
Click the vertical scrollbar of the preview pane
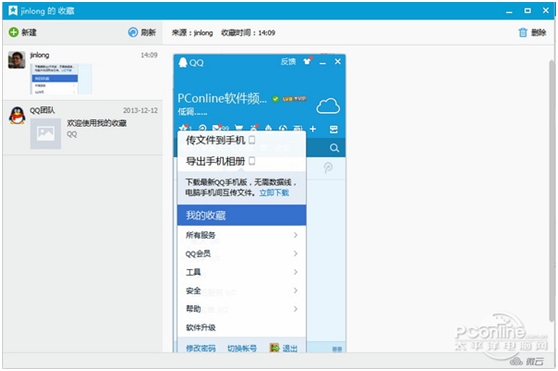point(552,192)
